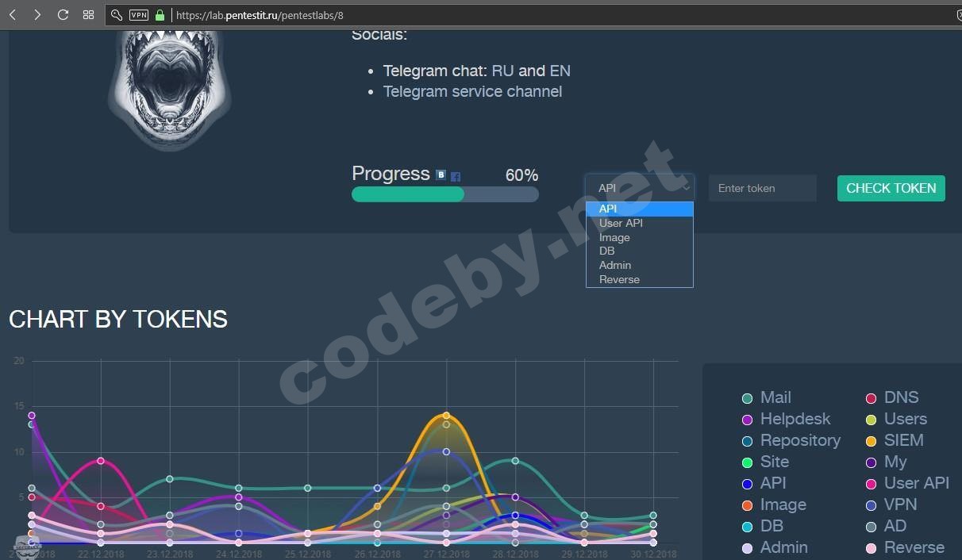Click the VPN badge in the address bar
962x560 pixels.
138,14
